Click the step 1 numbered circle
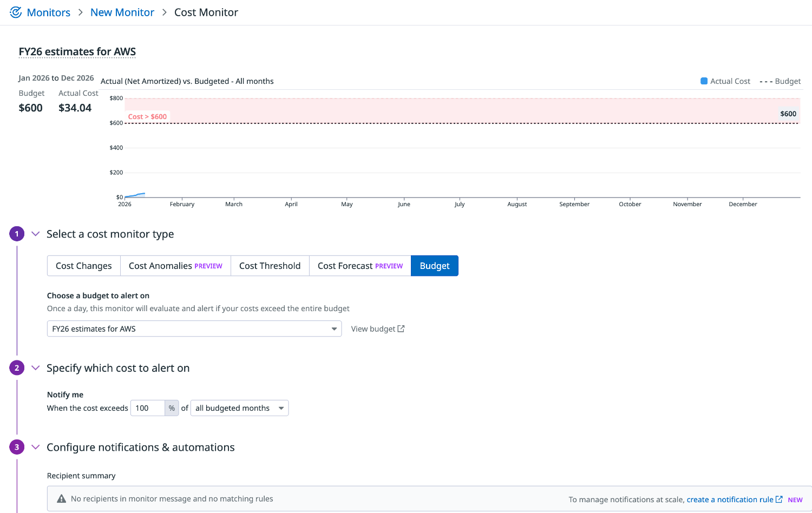The width and height of the screenshot is (812, 513). pos(17,234)
